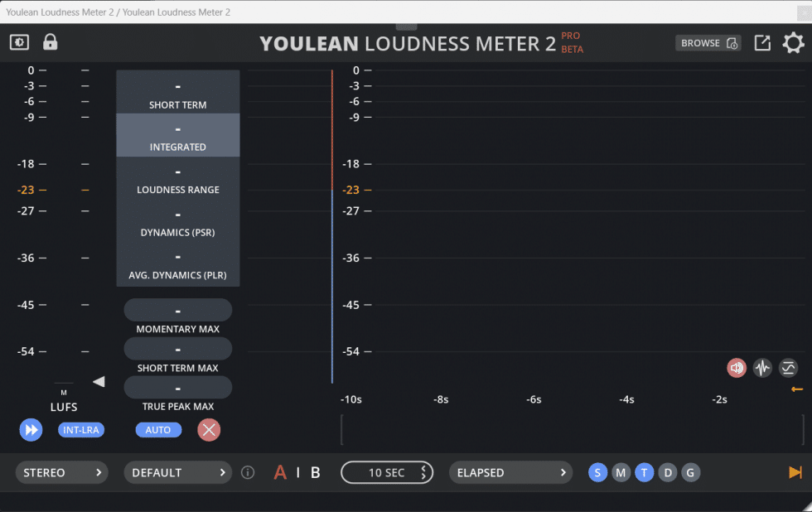Image resolution: width=812 pixels, height=512 pixels.
Task: Select the LOUDNESS RANGE readout
Action: [x=177, y=178]
